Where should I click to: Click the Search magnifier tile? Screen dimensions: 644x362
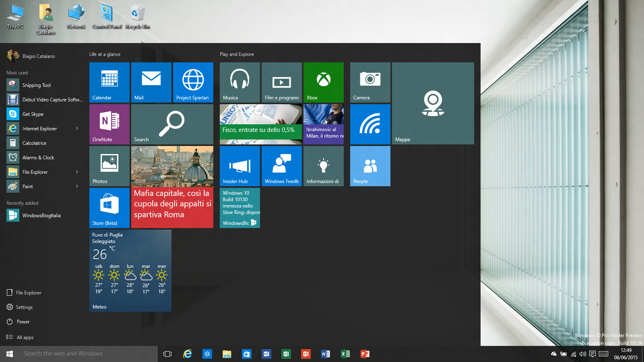[172, 124]
